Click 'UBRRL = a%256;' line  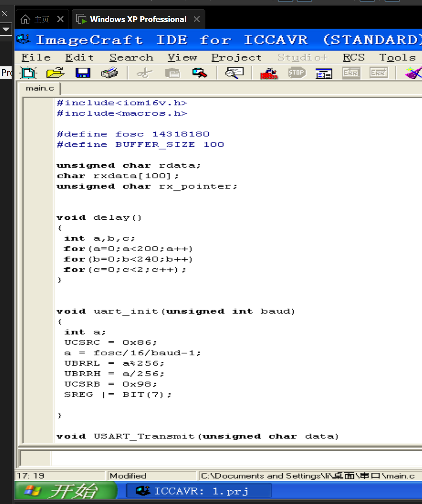point(114,363)
